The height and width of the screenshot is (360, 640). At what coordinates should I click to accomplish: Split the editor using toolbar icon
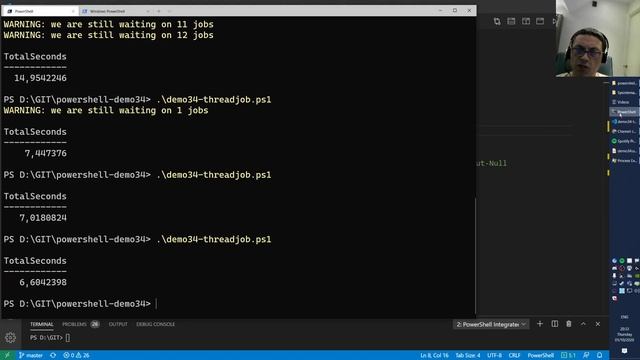pyautogui.click(x=526, y=21)
